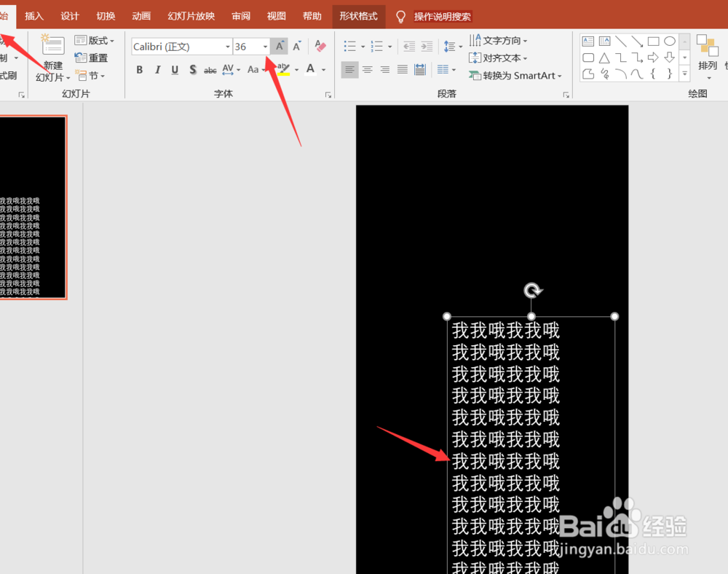The image size is (728, 574).
Task: Select the Bold formatting icon
Action: [x=139, y=70]
